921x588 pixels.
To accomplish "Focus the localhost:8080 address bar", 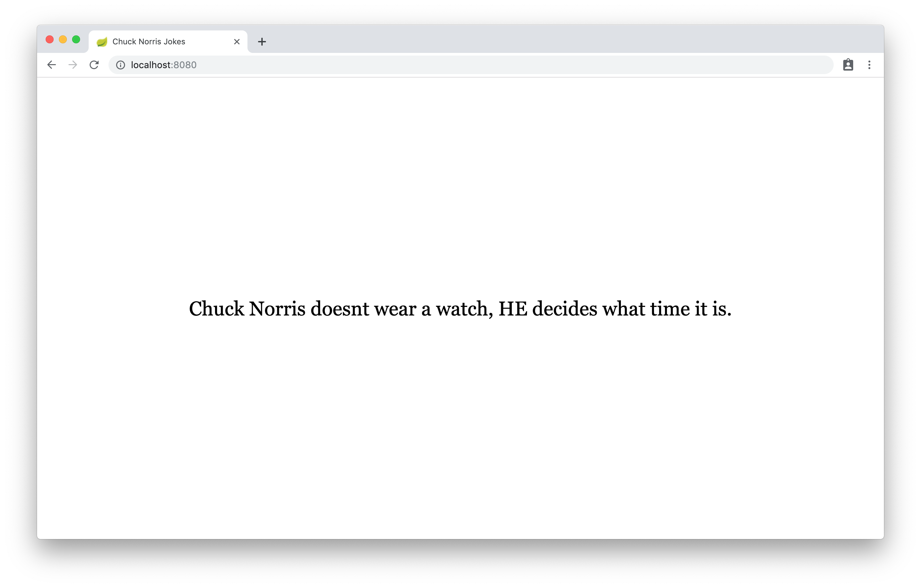I will point(470,65).
